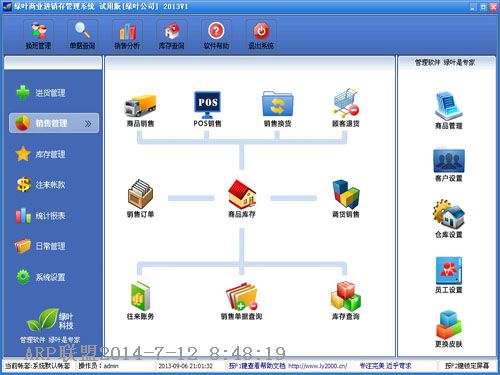The height and width of the screenshot is (375, 500).
Task: Open the 销售分析 bar chart toolbar icon
Action: [x=127, y=36]
